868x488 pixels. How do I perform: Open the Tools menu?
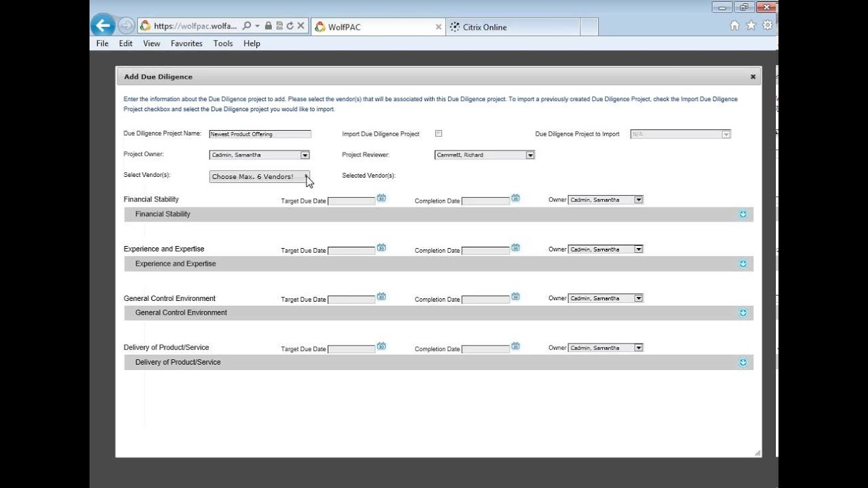pos(223,43)
